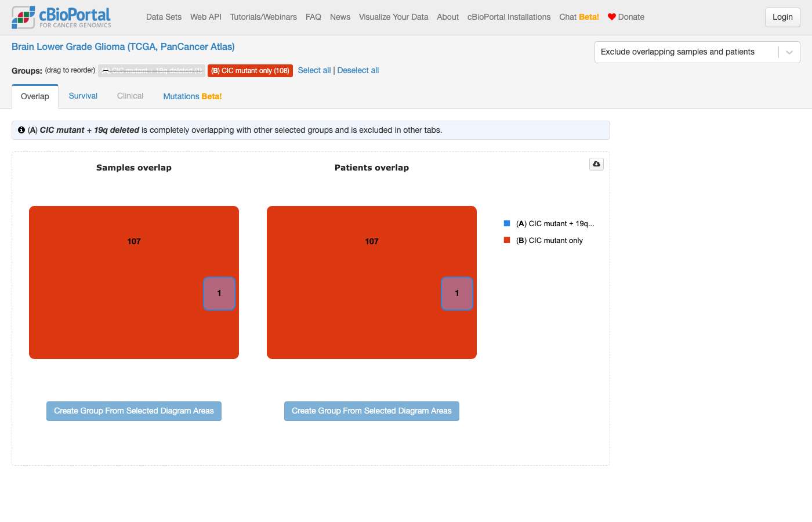Open Brain Lower Grade Glioma study link
Image resolution: width=812 pixels, height=522 pixels.
pyautogui.click(x=123, y=47)
